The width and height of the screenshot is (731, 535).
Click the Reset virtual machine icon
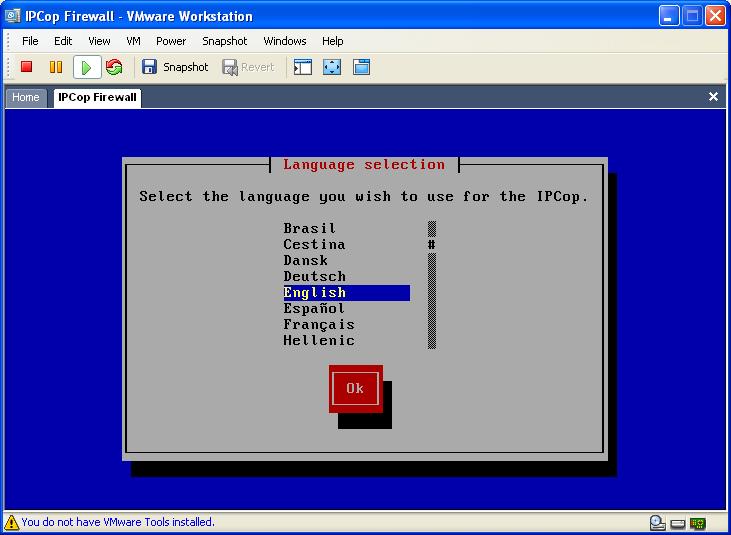click(x=114, y=67)
